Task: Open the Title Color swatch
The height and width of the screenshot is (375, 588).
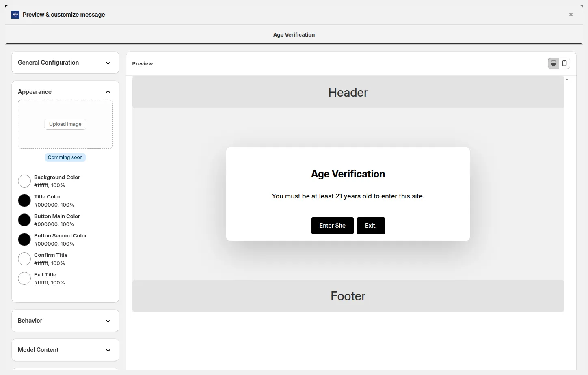Action: pyautogui.click(x=24, y=200)
